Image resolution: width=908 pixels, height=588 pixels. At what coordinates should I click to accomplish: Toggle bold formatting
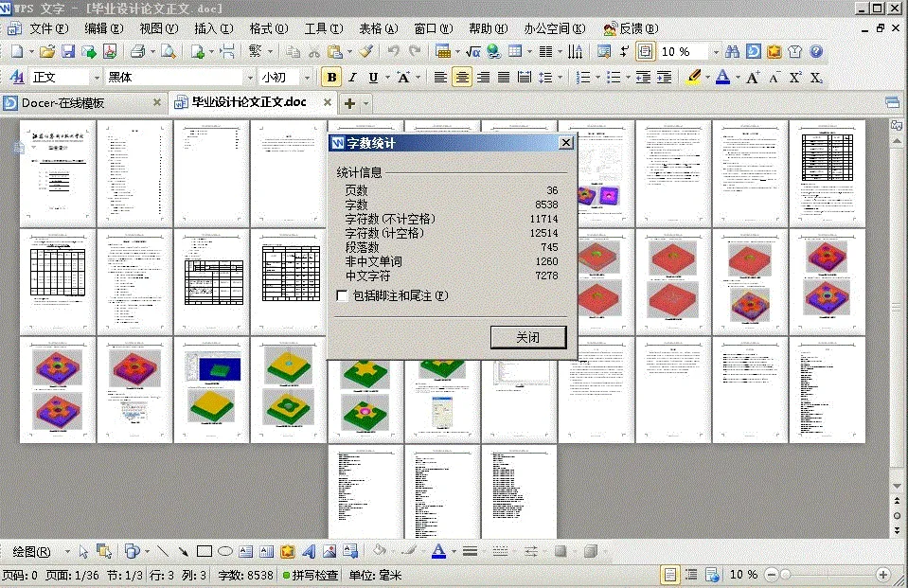(331, 77)
